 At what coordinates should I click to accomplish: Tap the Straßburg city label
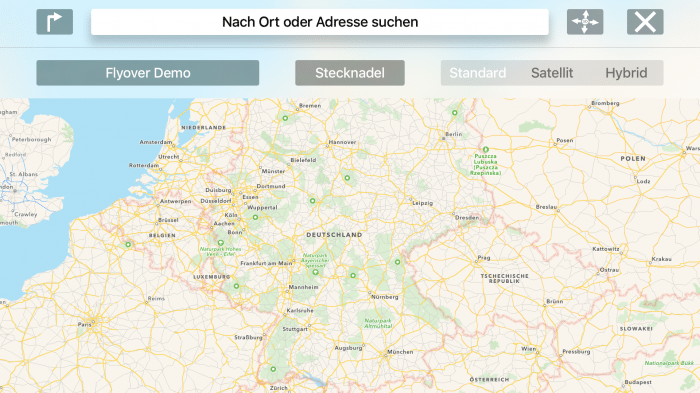248,338
